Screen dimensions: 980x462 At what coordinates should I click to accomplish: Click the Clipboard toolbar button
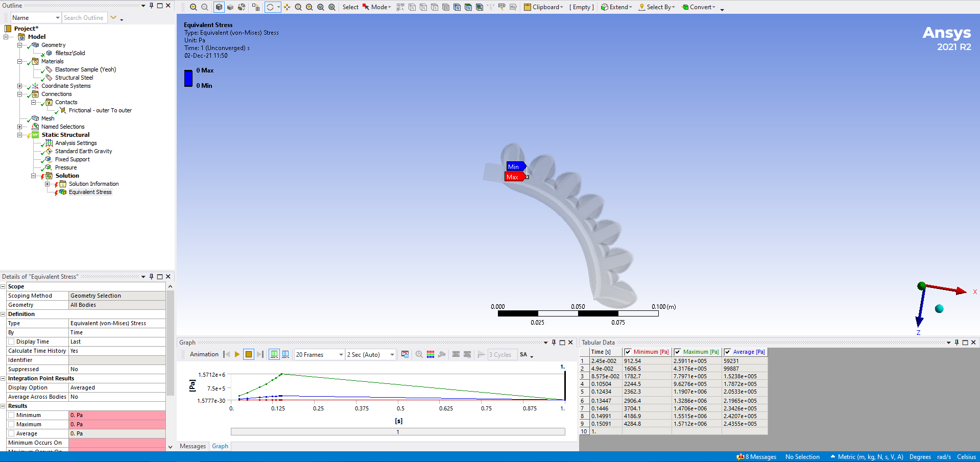(x=543, y=7)
